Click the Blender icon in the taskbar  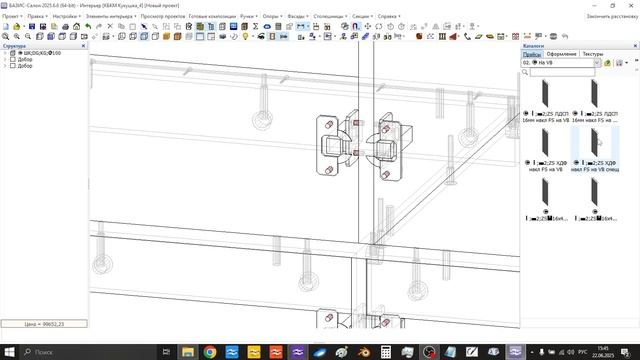tap(364, 352)
